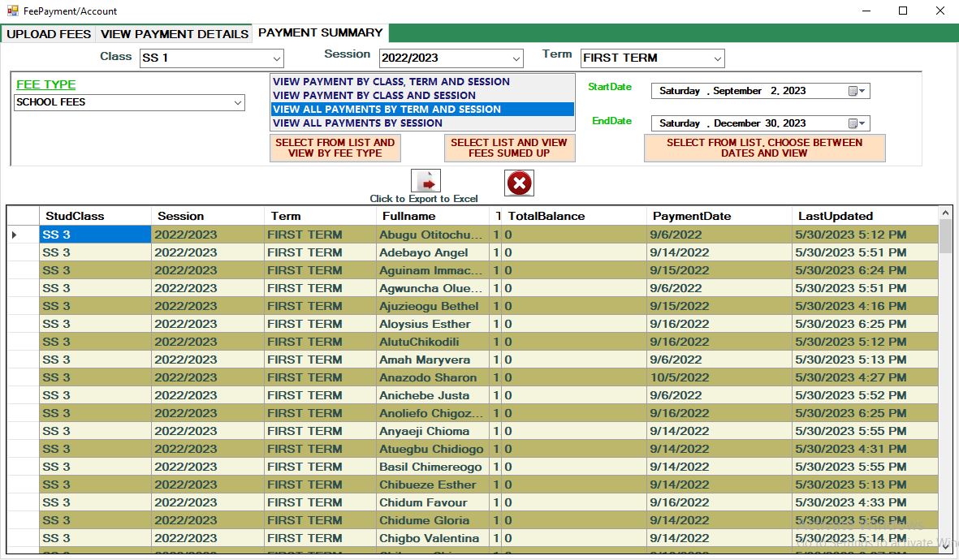
Task: Click last updated 5/30/2023 6:24 PM
Action: (x=865, y=270)
